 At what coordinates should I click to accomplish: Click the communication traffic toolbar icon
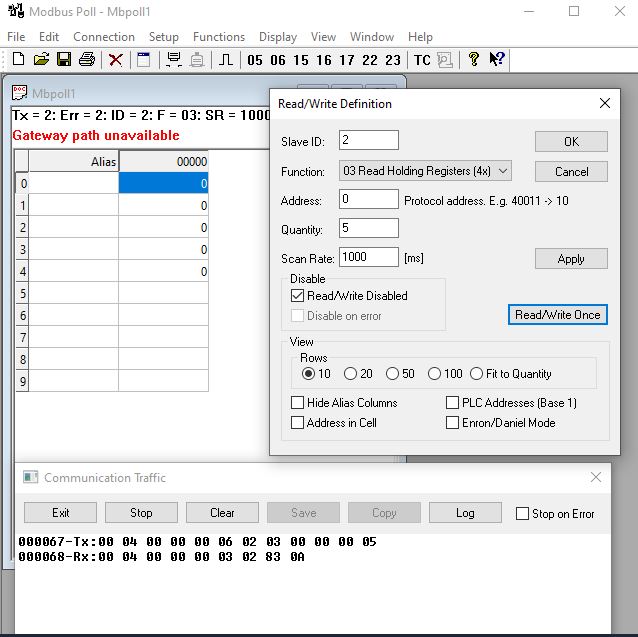click(x=445, y=60)
